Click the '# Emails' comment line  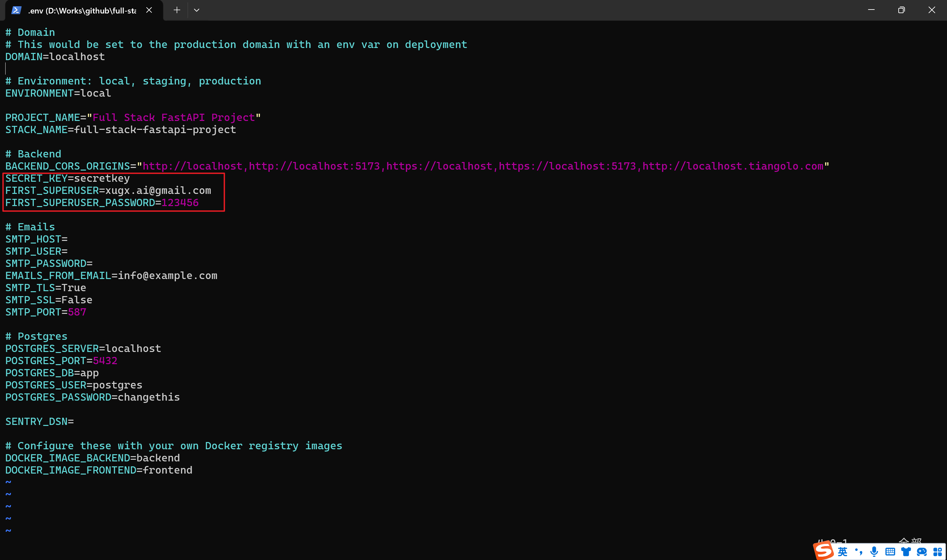coord(30,227)
